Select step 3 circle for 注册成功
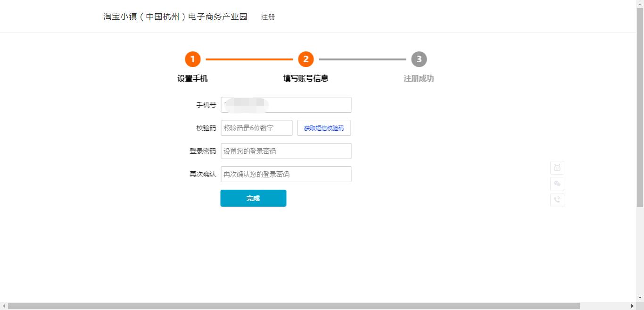The image size is (644, 310). click(x=419, y=59)
